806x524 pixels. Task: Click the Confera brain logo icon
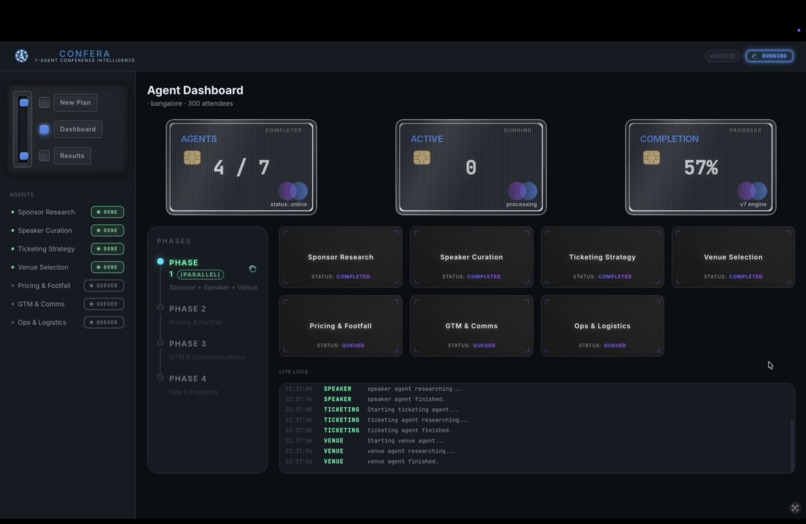(x=21, y=56)
